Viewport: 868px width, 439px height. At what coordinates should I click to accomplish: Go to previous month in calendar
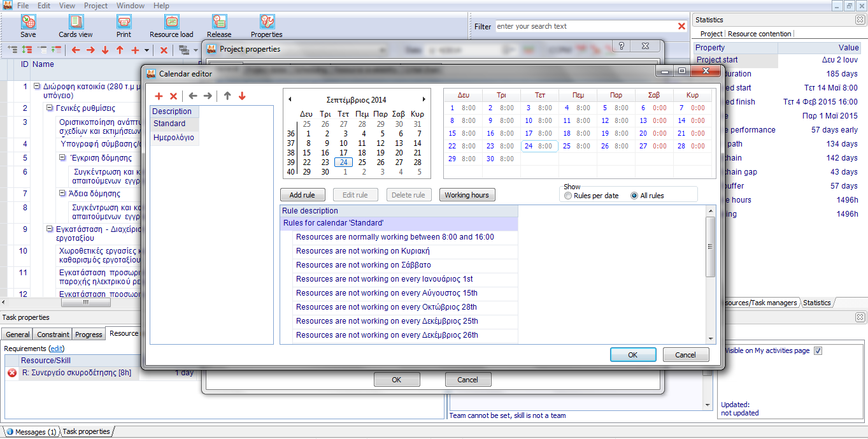290,99
